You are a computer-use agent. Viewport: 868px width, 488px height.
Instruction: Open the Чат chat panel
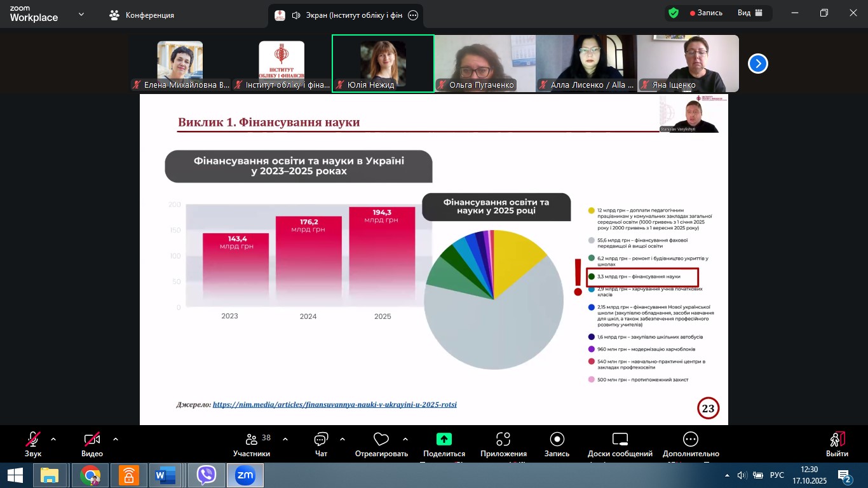coord(321,440)
